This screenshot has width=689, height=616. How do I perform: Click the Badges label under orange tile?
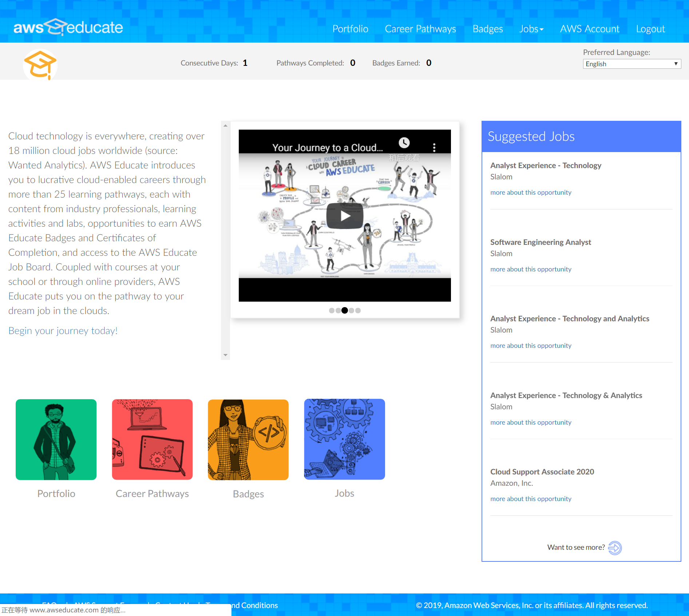248,494
